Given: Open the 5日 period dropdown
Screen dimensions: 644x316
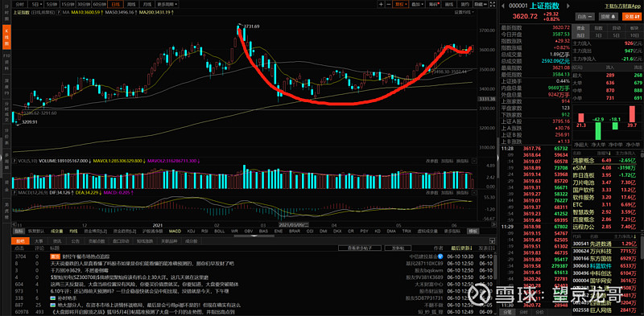Looking at the screenshot, I should click(x=36, y=4).
